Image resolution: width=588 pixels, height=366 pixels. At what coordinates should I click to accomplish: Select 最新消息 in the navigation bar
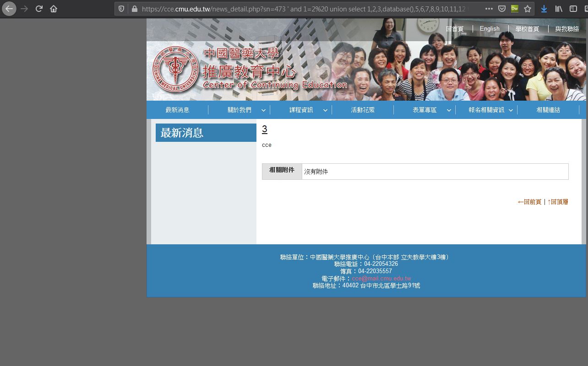tap(177, 110)
